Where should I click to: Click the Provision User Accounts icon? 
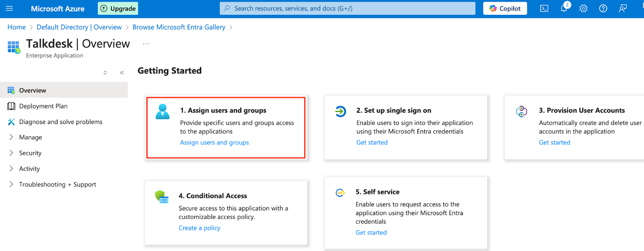522,111
